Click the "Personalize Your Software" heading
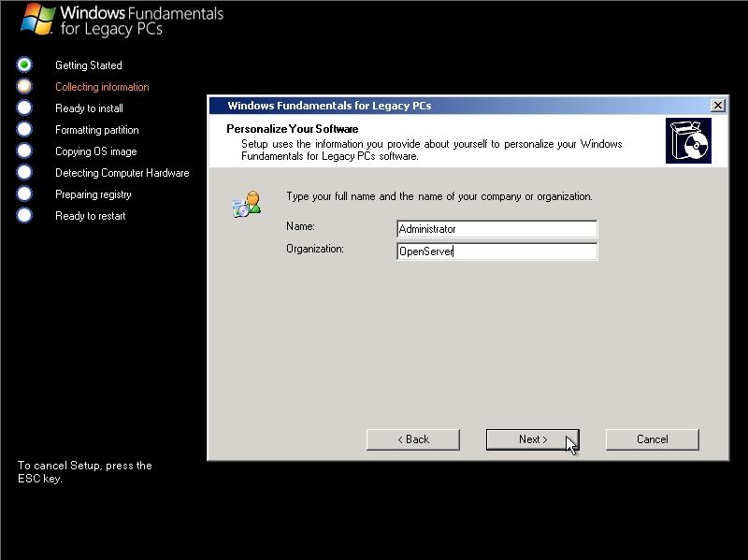This screenshot has width=748, height=560. [x=293, y=129]
